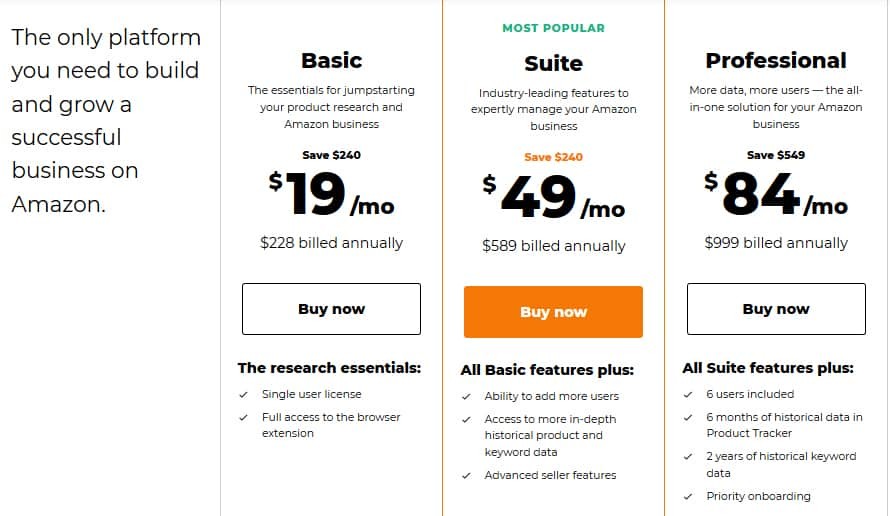Viewport: 890px width, 516px height.
Task: Click checkmark icon beside Full access to browser extension
Action: pyautogui.click(x=244, y=417)
